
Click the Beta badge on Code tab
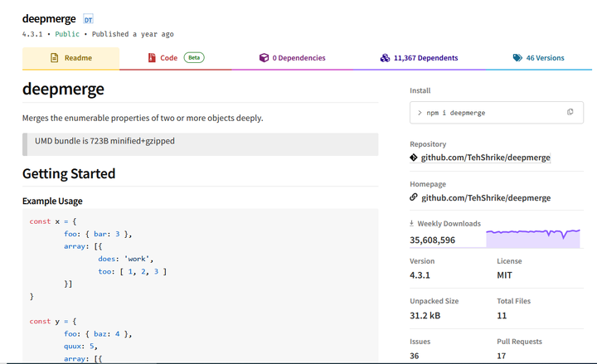tap(194, 58)
